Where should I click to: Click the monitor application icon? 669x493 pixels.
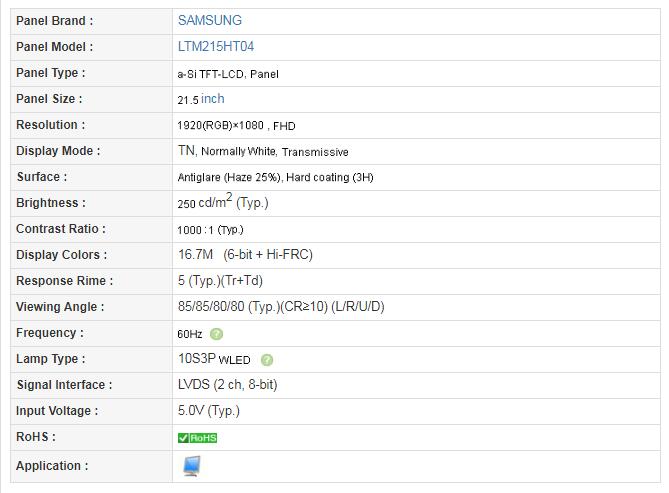pos(191,465)
